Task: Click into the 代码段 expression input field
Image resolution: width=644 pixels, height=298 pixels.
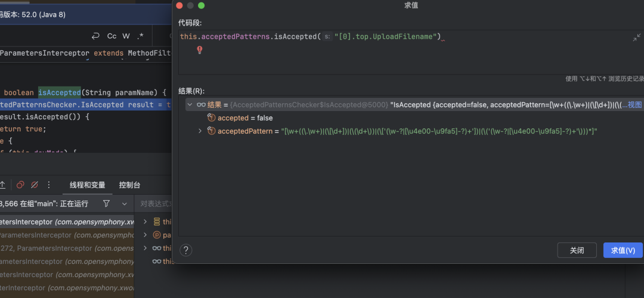Action: pos(411,53)
